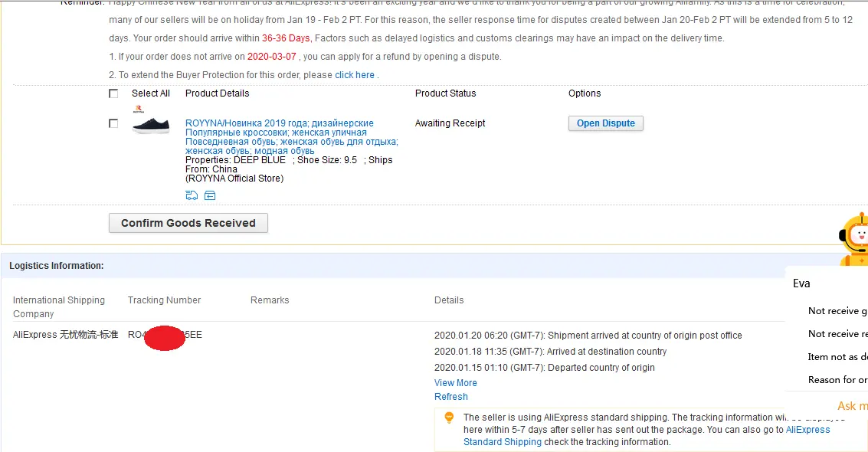The width and height of the screenshot is (868, 452).
Task: Click 'Arrived at destination country' tracking entry
Action: pos(607,352)
